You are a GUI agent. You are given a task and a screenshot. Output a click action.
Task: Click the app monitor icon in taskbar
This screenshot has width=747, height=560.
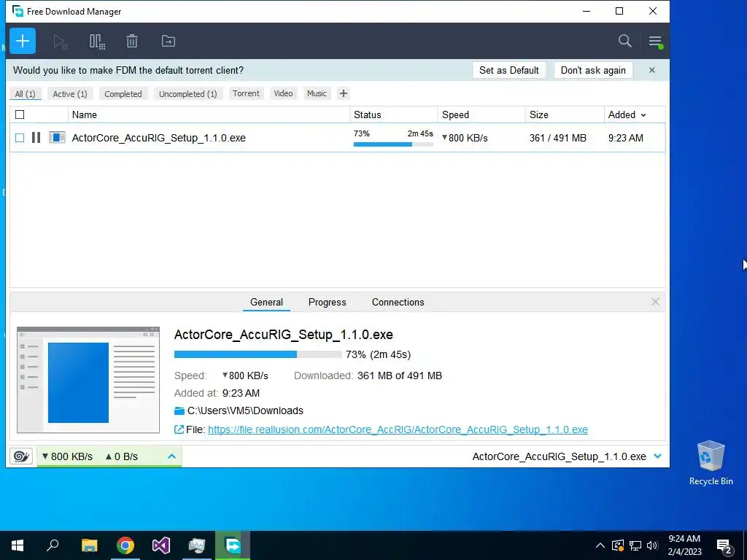pyautogui.click(x=197, y=545)
